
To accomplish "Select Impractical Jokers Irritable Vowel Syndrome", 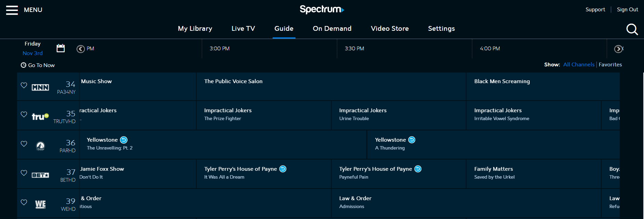I will pos(534,115).
